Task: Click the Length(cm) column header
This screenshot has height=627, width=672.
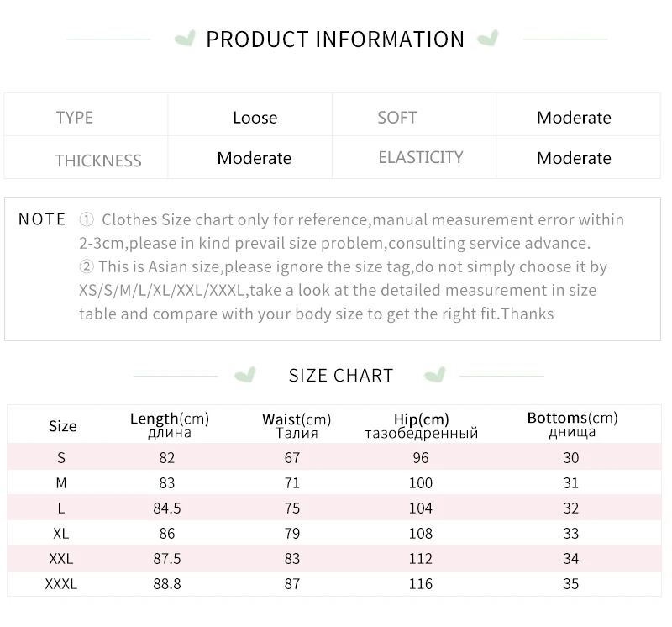Action: (170, 425)
